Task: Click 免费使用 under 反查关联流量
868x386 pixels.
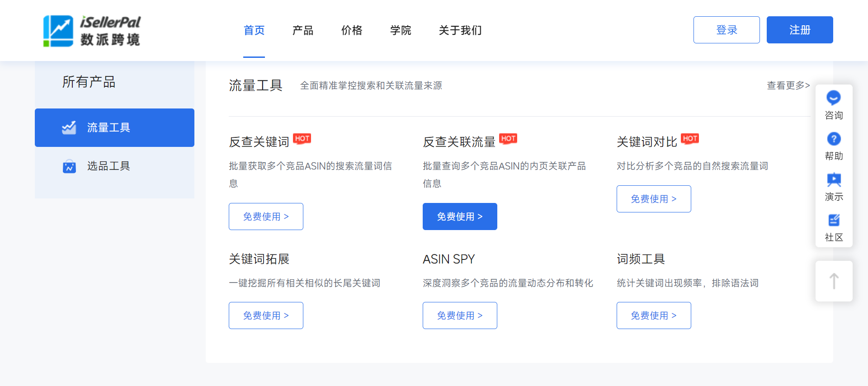Action: (460, 217)
